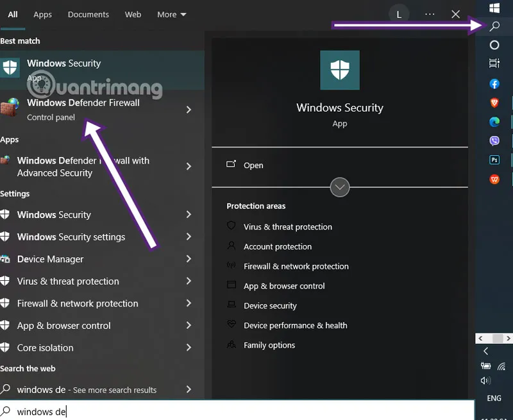Open Task View on the taskbar
Image resolution: width=513 pixels, height=420 pixels.
[x=494, y=63]
